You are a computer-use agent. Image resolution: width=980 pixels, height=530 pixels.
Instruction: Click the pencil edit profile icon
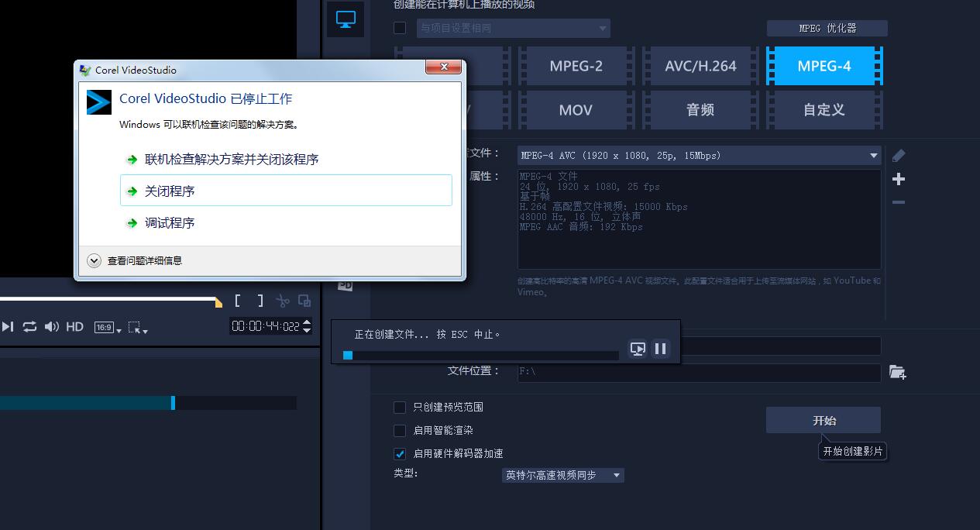point(899,155)
